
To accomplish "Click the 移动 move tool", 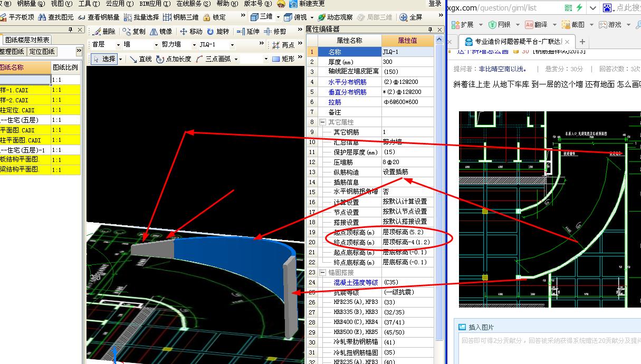I will [x=192, y=32].
